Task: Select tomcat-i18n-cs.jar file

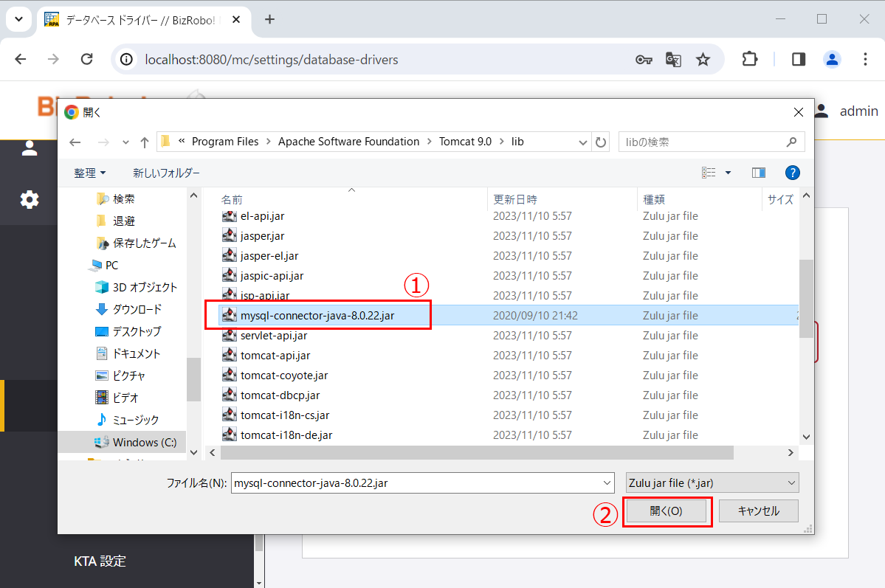Action: pyautogui.click(x=284, y=415)
